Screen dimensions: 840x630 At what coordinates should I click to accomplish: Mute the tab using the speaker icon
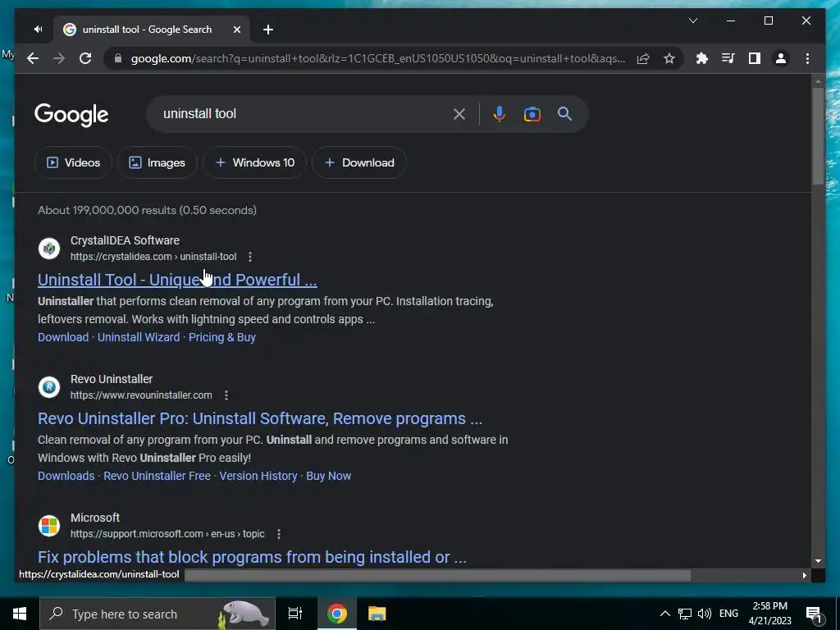(x=38, y=30)
